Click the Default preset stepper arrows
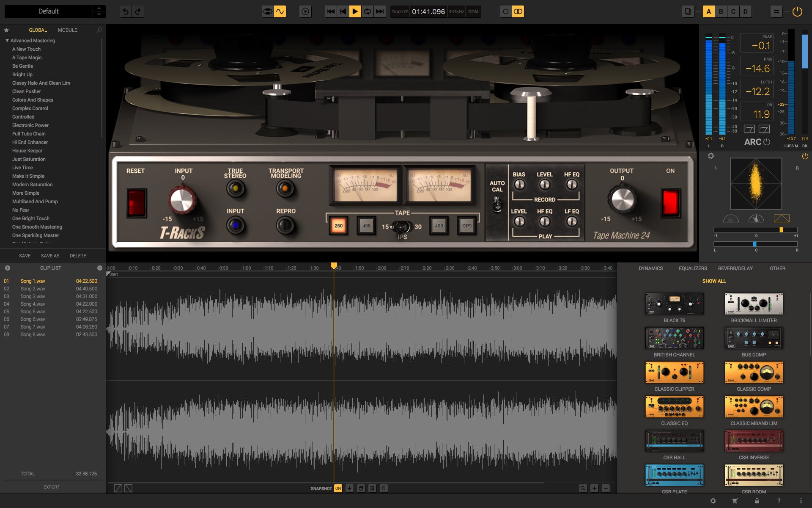812x508 pixels. (x=99, y=11)
